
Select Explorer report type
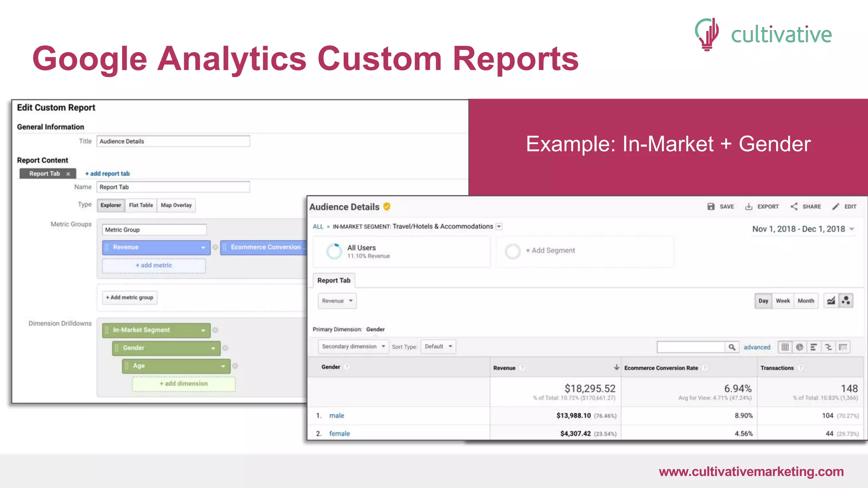(x=111, y=205)
